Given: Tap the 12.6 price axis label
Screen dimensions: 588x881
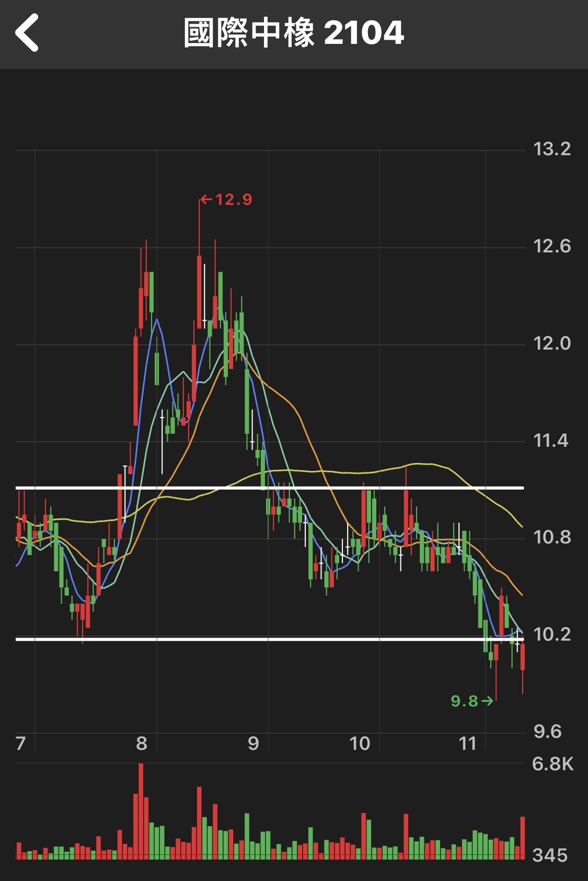Looking at the screenshot, I should coord(551,246).
